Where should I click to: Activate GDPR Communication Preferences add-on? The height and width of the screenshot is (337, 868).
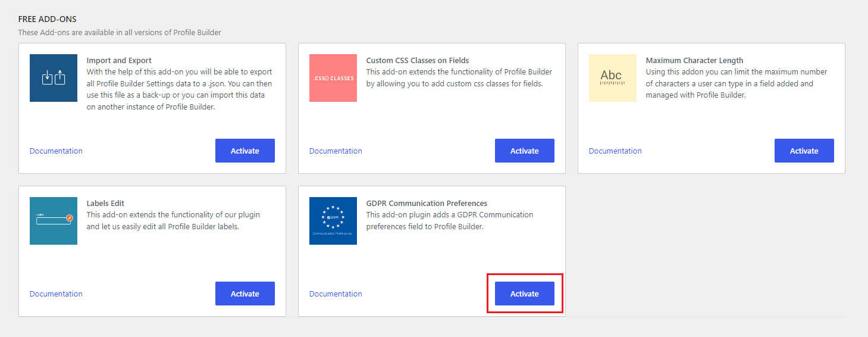point(525,294)
